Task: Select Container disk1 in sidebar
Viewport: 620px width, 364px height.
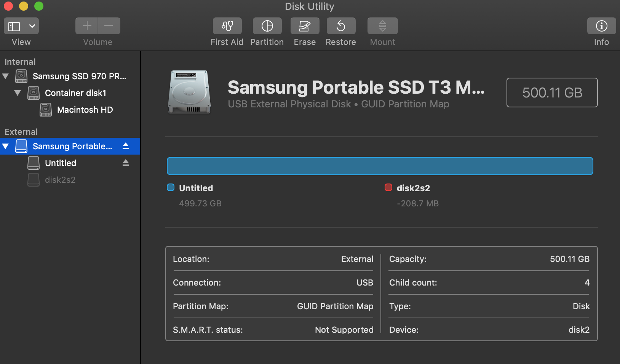Action: tap(70, 93)
